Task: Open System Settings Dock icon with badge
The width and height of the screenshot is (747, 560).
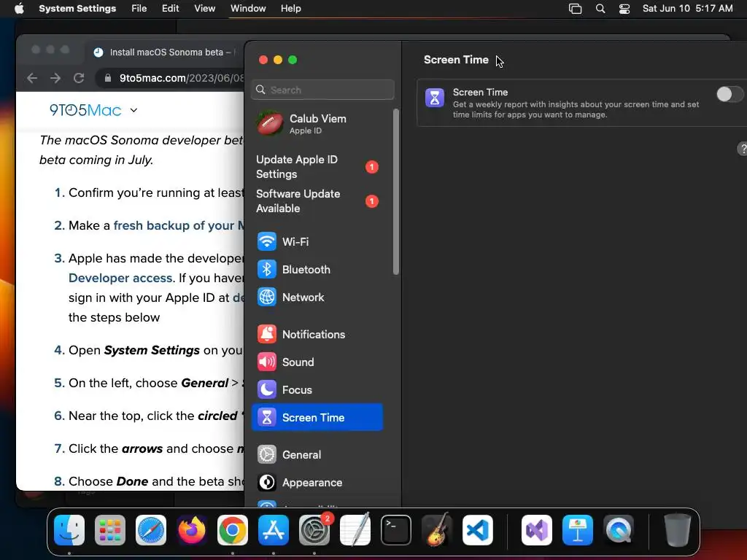Action: pyautogui.click(x=314, y=530)
